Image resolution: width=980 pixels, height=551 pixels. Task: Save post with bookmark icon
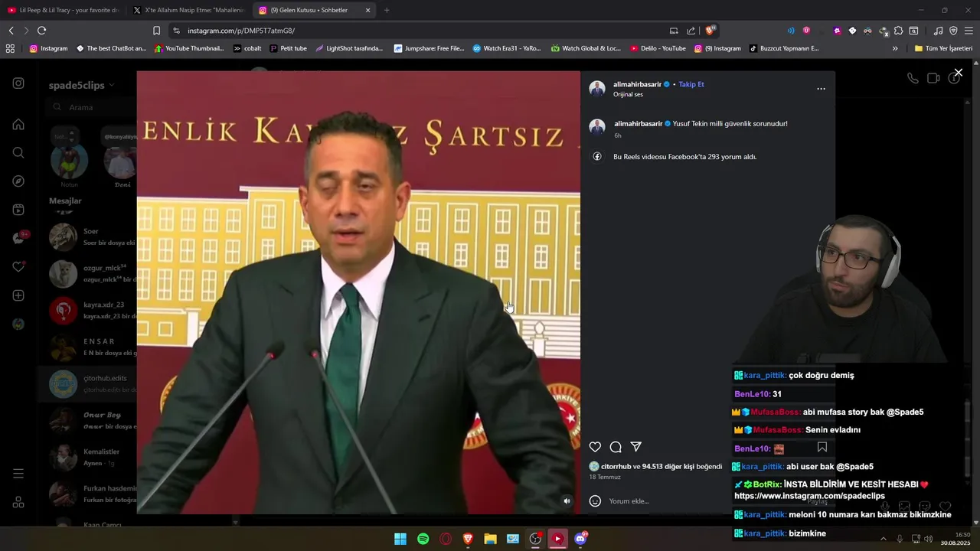[x=822, y=447]
